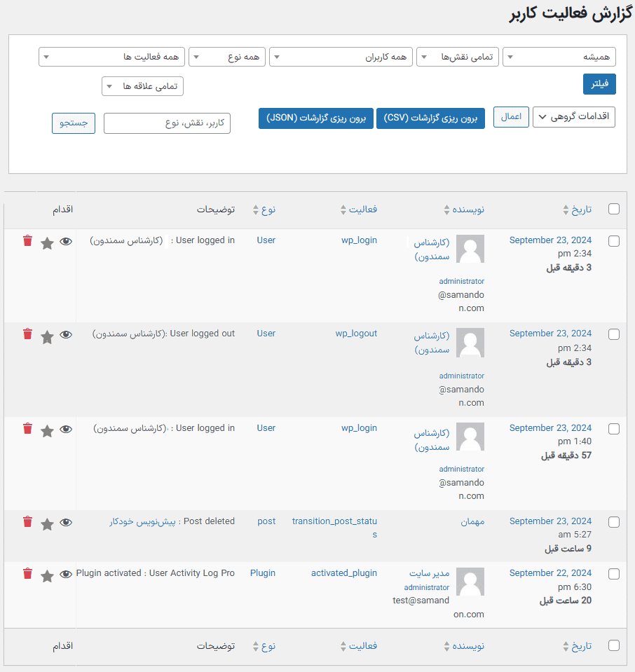
Task: View details of the 1:40 pm wp_login entry
Action: coord(66,429)
